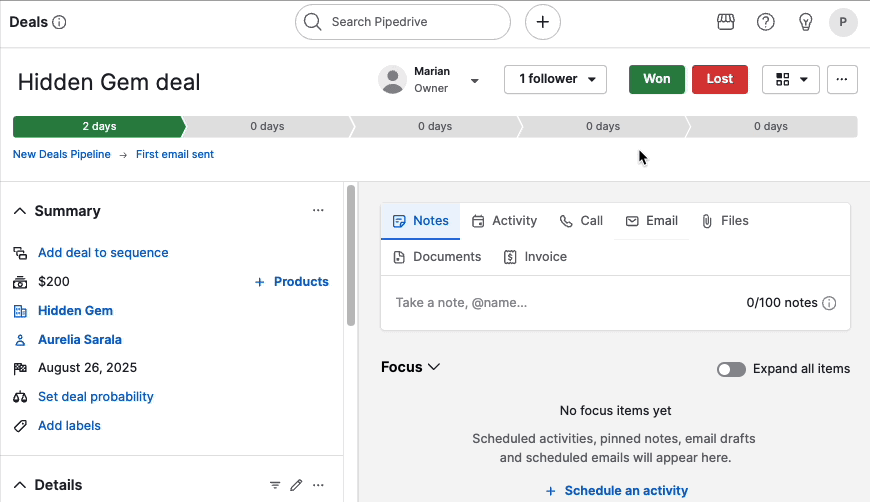The image size is (870, 502).
Task: Click the left panel vertical scrollbar
Action: pyautogui.click(x=351, y=256)
